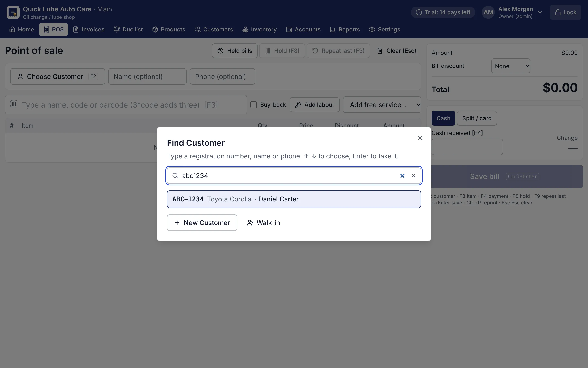Open Settings from the nav bar
Viewport: 588px width, 368px height.
point(384,29)
